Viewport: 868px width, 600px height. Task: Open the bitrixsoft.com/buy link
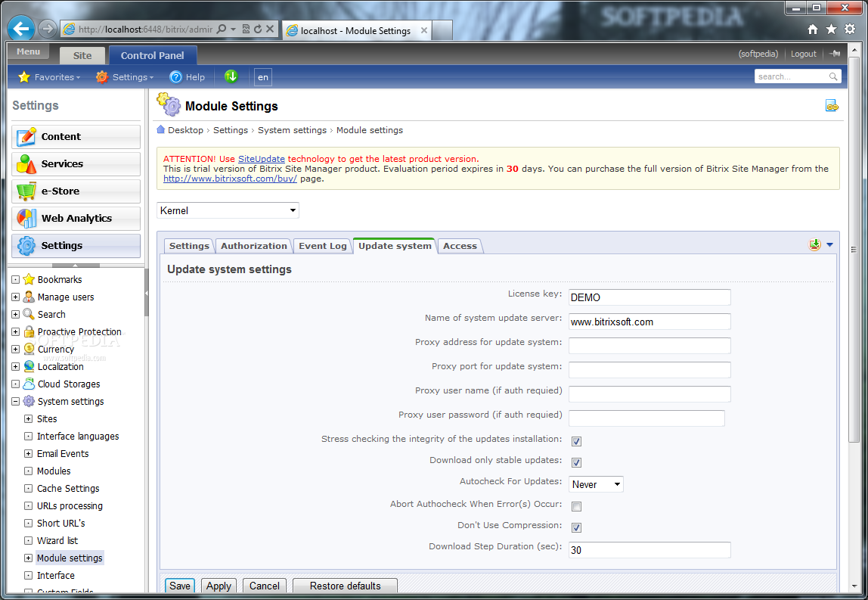[x=230, y=179]
